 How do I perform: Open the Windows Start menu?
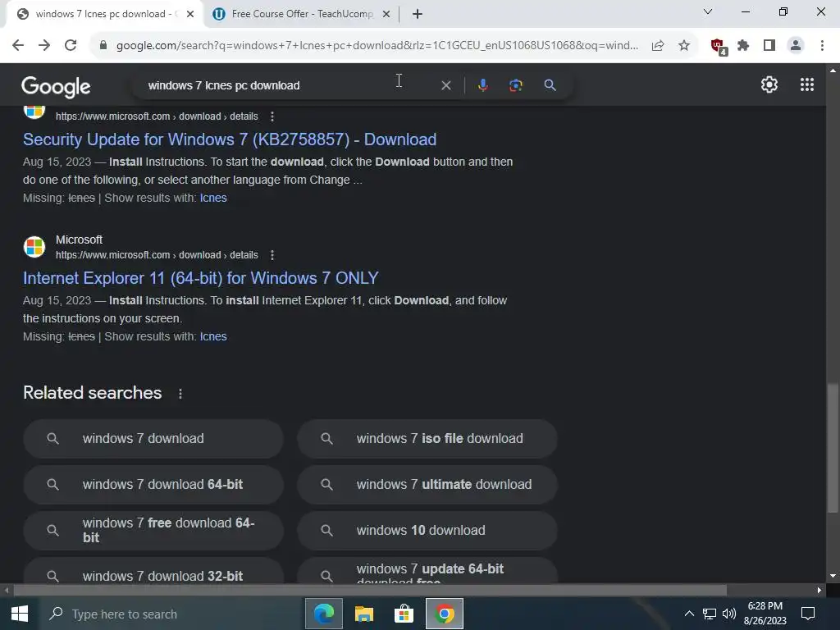[20, 614]
